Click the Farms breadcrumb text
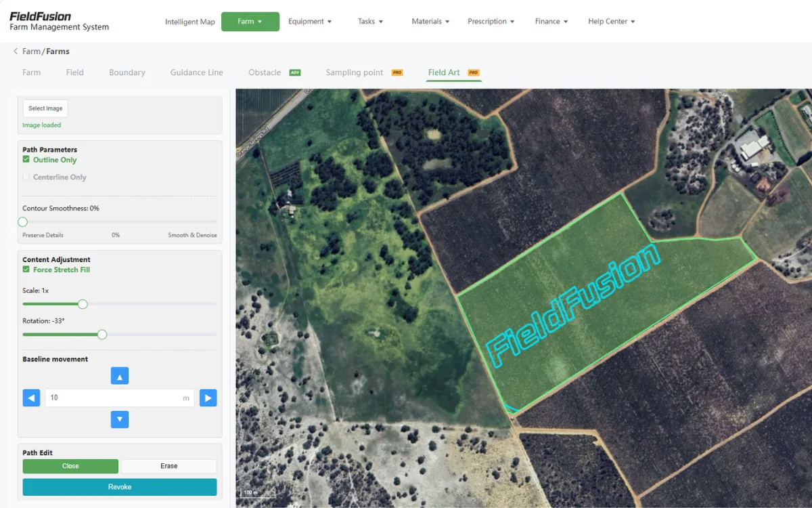This screenshot has width=812, height=508. pyautogui.click(x=58, y=51)
